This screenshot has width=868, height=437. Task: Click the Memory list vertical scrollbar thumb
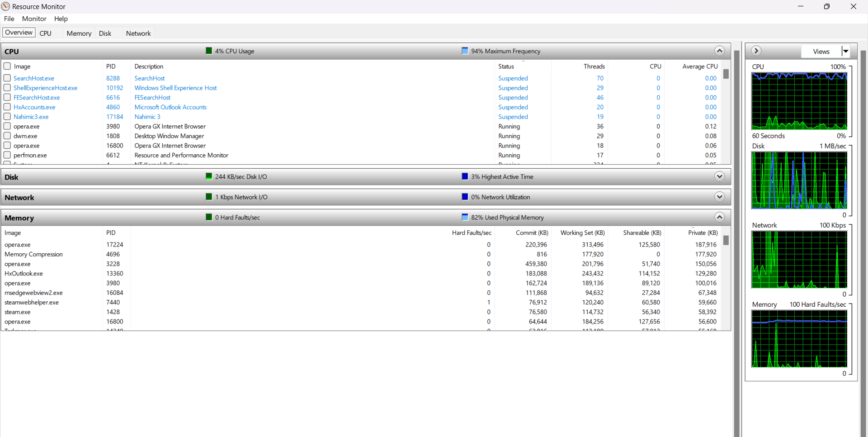(726, 240)
